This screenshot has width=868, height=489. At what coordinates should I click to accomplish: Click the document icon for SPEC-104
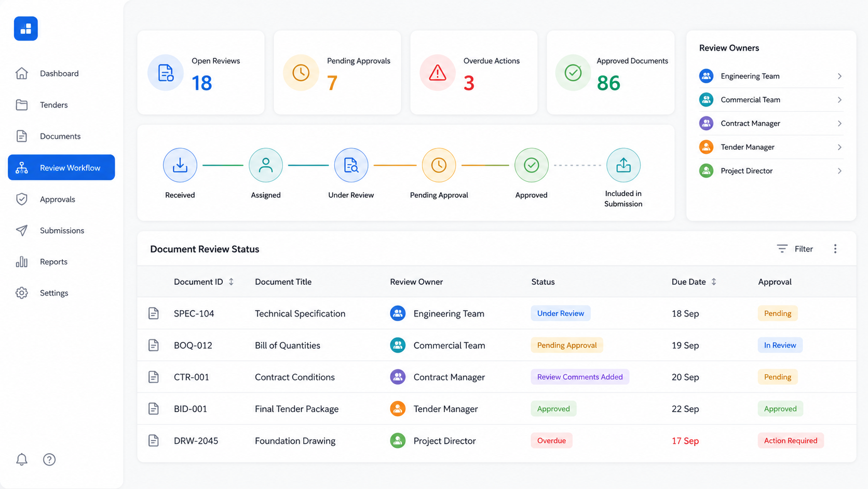click(x=154, y=313)
